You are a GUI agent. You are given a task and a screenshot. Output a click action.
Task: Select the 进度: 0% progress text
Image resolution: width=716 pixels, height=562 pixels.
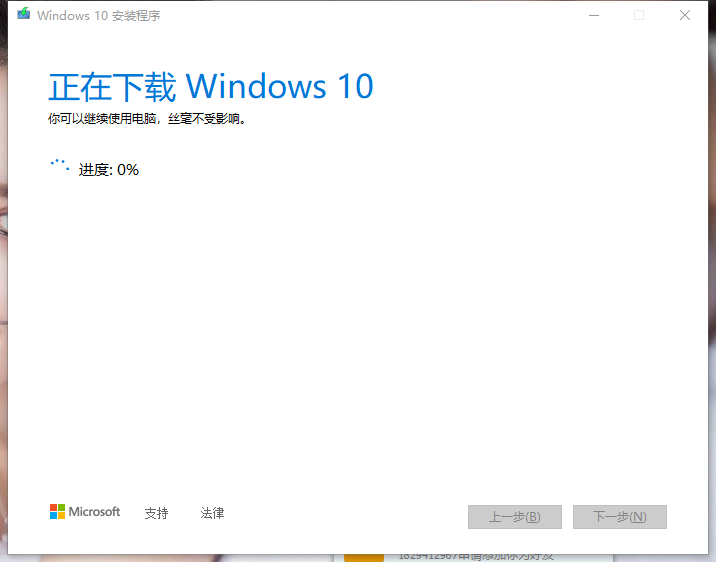click(109, 170)
